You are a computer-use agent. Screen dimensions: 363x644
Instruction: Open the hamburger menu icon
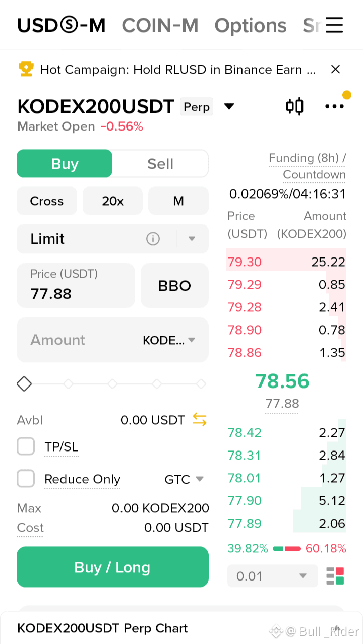click(x=334, y=25)
